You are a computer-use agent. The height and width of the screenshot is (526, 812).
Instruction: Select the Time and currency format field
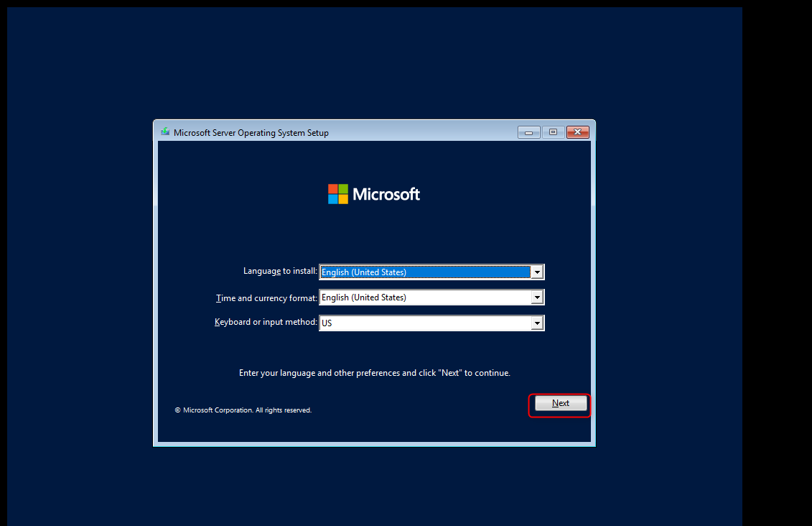click(431, 297)
